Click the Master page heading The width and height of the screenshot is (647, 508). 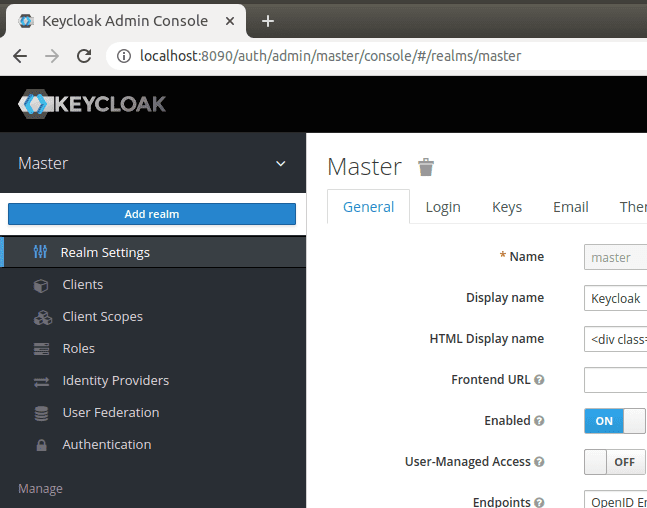(x=364, y=167)
